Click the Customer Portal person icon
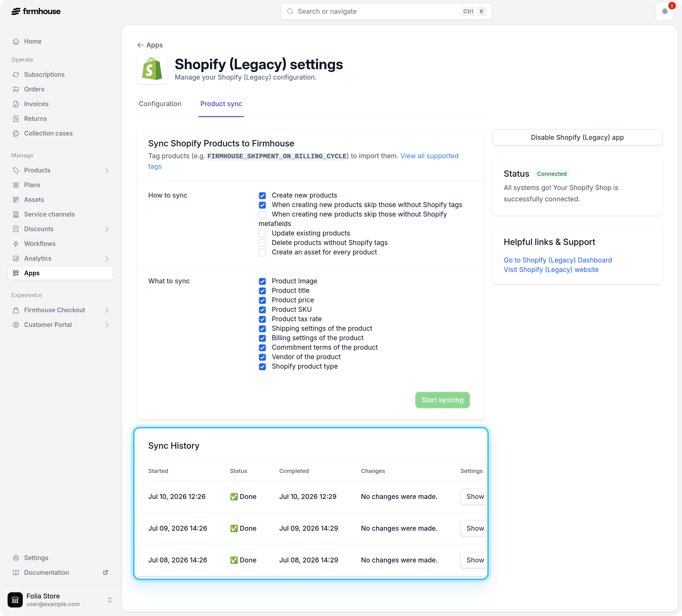Screen dimensions: 682x616 [x=16, y=325]
